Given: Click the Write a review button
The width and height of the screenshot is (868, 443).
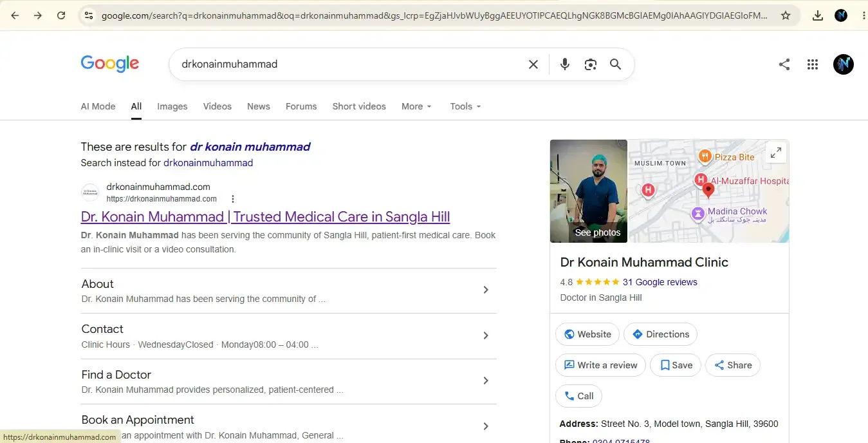Looking at the screenshot, I should click(x=600, y=365).
